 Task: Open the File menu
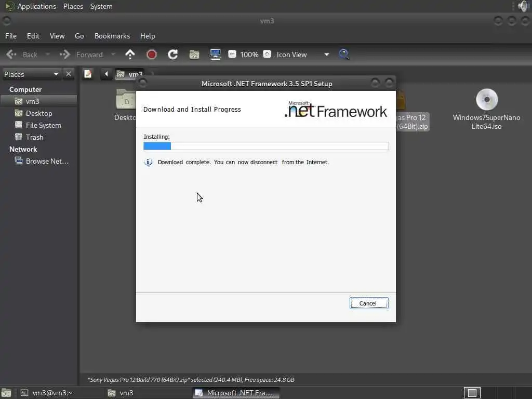[11, 36]
